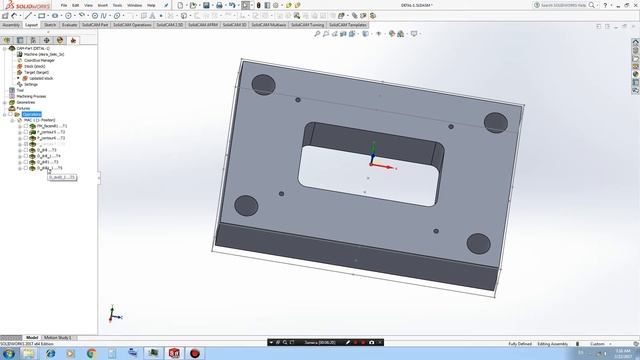This screenshot has width=640, height=360.
Task: Select the Rectangle sketch tool
Action: tap(41, 16)
